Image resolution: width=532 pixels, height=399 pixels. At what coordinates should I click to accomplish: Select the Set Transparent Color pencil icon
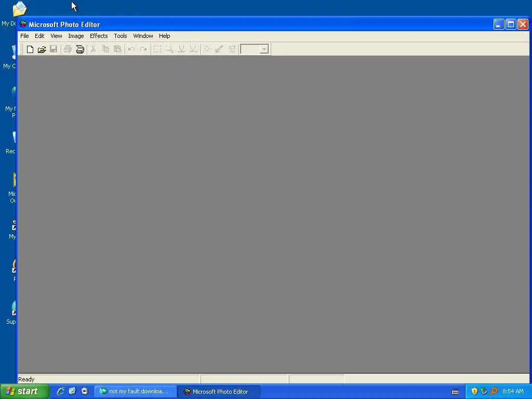tap(220, 49)
